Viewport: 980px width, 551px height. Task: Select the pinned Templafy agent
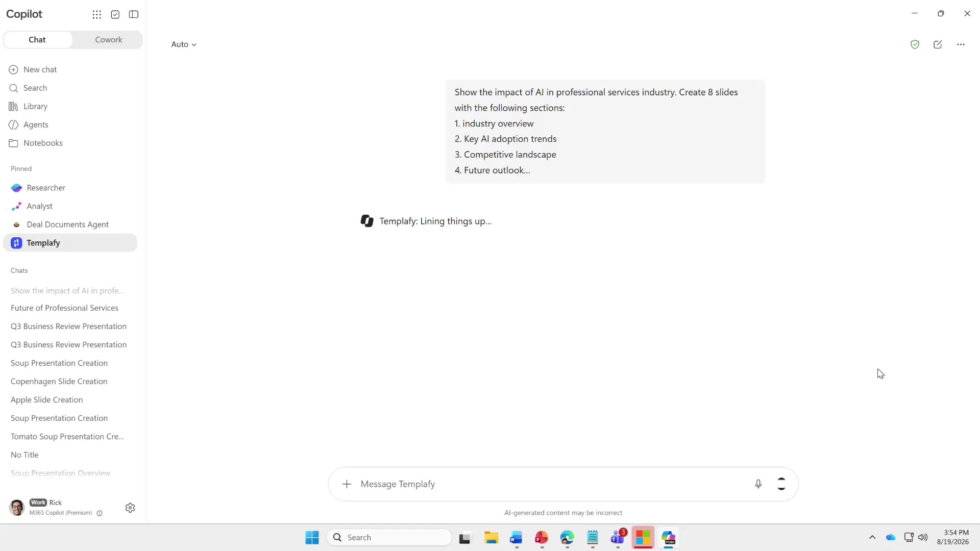(x=70, y=243)
